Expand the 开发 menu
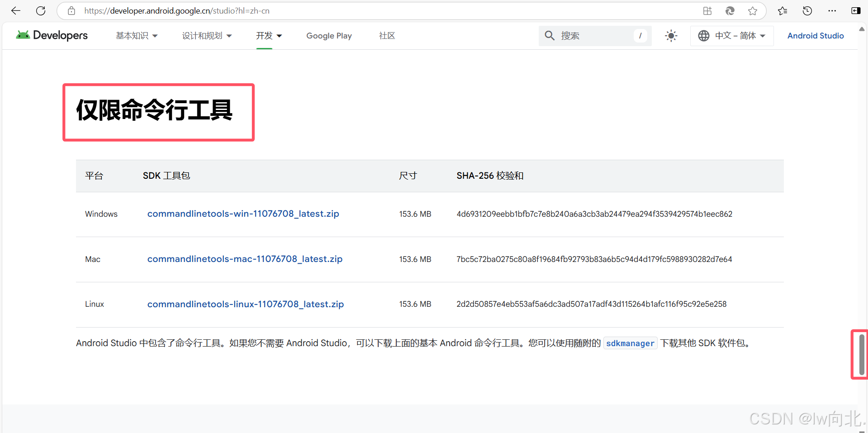 [x=269, y=36]
